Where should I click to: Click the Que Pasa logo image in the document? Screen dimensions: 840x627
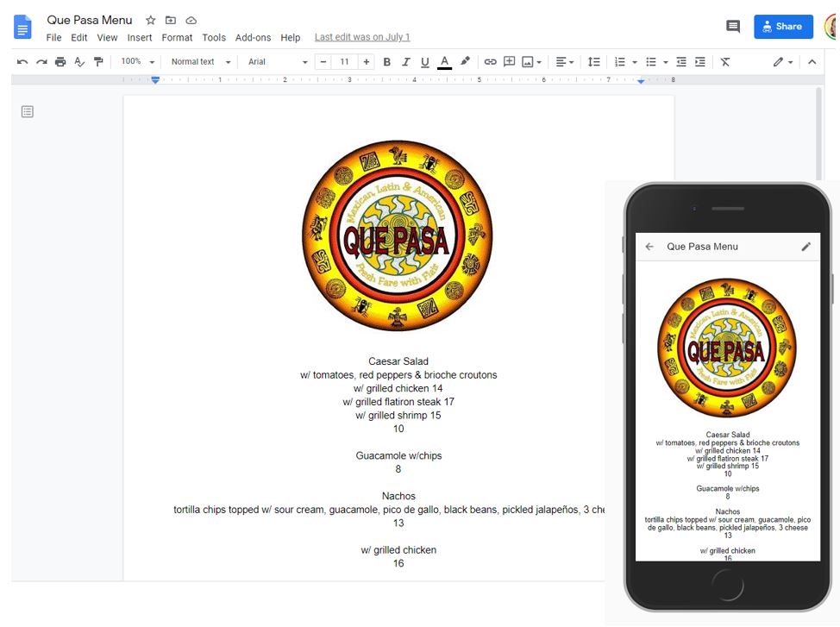click(398, 235)
